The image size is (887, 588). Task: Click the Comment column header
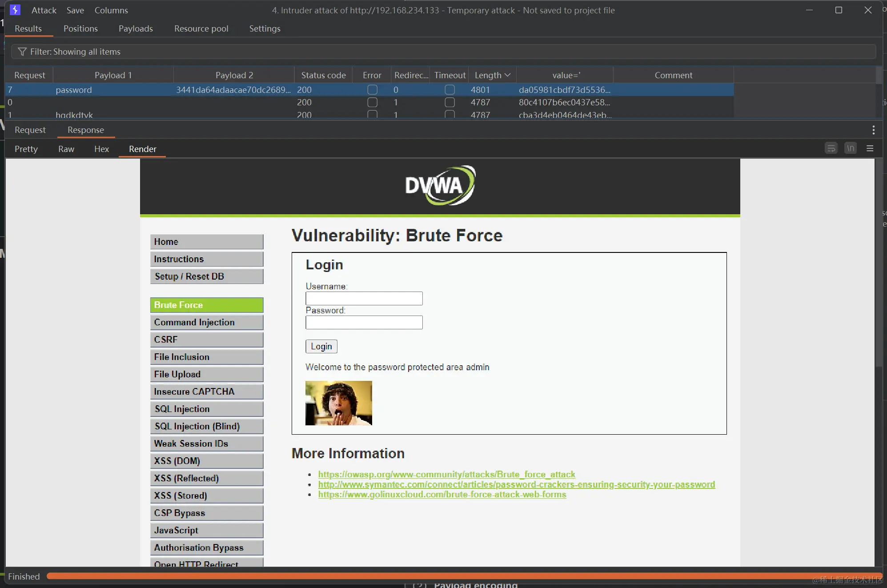tap(673, 75)
